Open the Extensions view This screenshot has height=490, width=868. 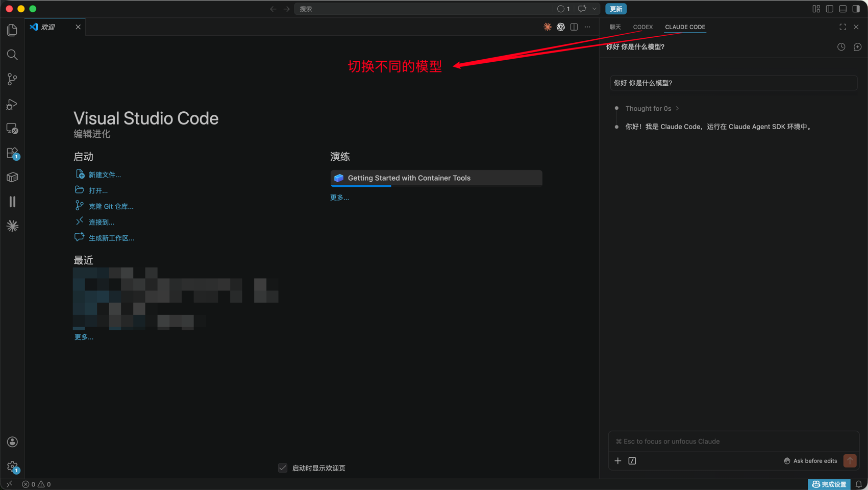(12, 153)
